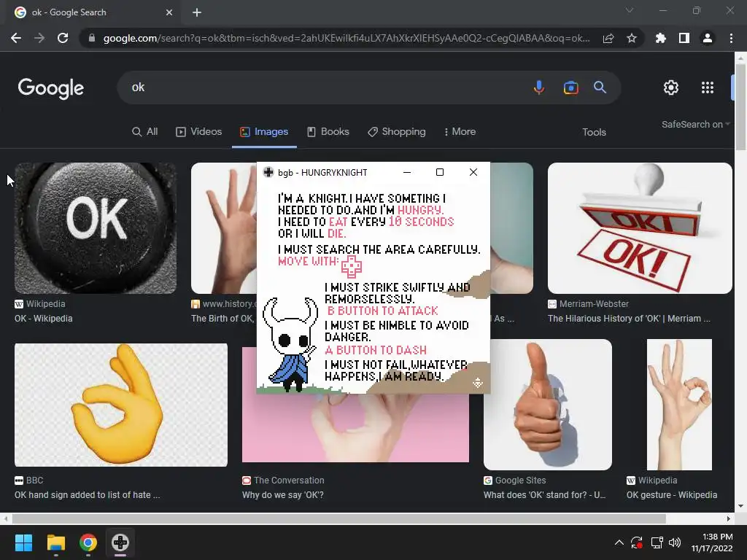Click the Chrome address bar URL
The width and height of the screenshot is (747, 560).
click(347, 38)
